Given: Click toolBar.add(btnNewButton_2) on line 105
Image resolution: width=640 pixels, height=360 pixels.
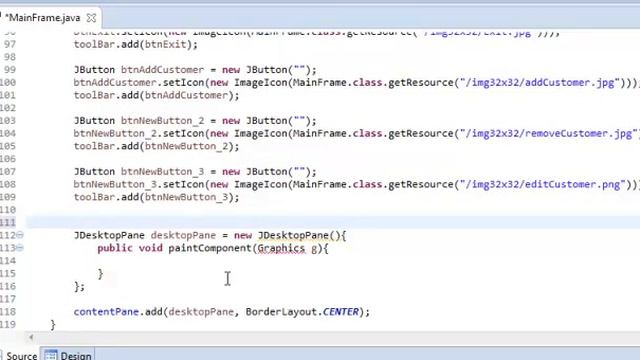Looking at the screenshot, I should click(156, 146).
